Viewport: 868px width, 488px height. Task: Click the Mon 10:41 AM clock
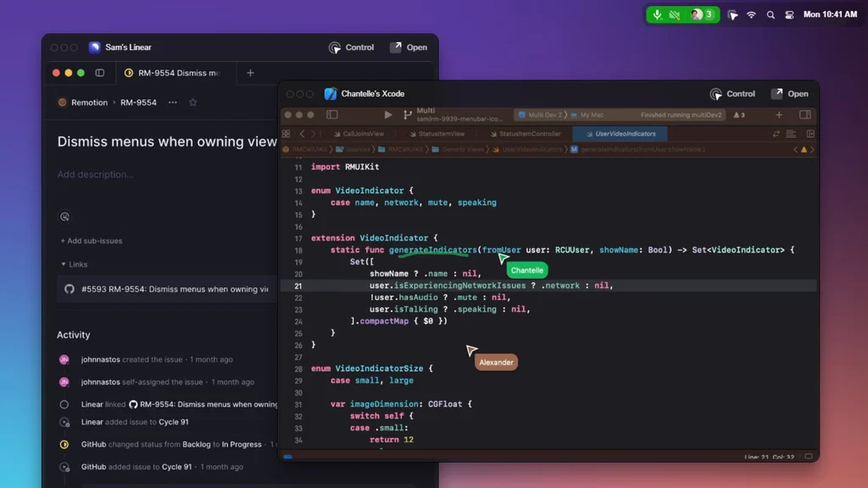830,14
